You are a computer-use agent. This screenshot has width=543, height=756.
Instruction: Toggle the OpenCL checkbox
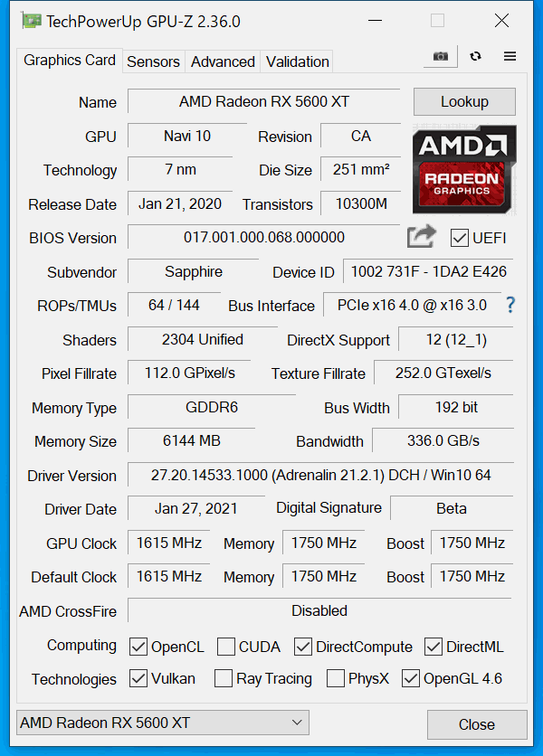click(138, 647)
